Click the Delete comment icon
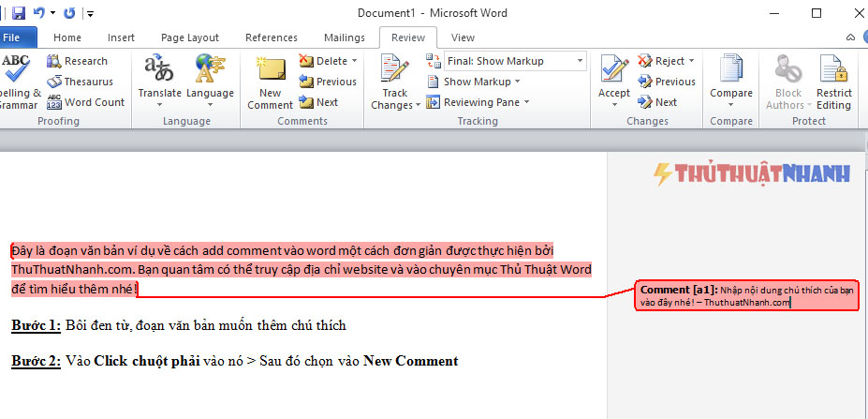The image size is (868, 419). pyautogui.click(x=306, y=60)
